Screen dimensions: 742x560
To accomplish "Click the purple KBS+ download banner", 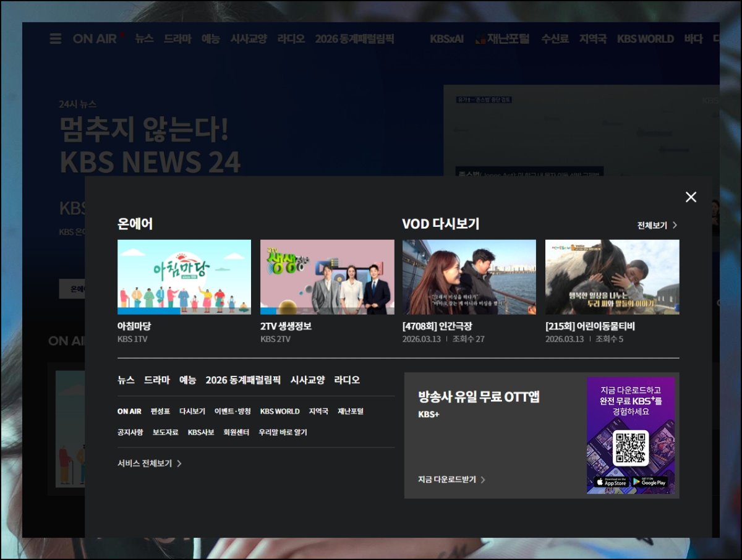I will tap(631, 435).
